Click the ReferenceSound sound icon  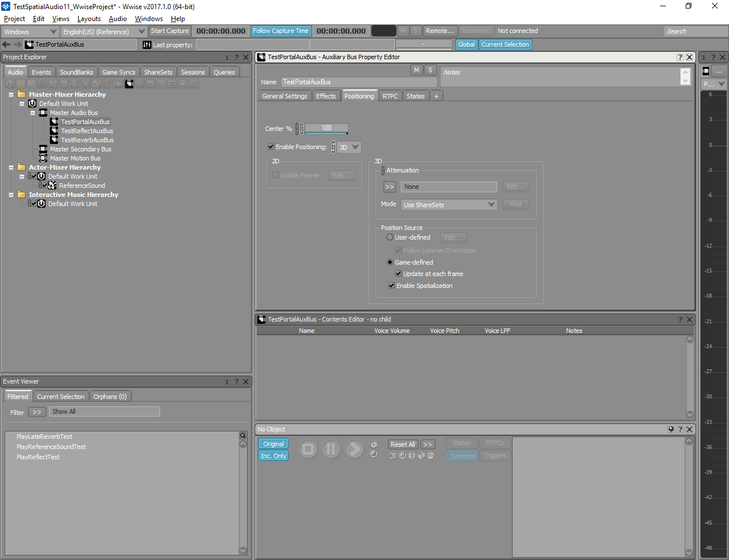click(52, 186)
